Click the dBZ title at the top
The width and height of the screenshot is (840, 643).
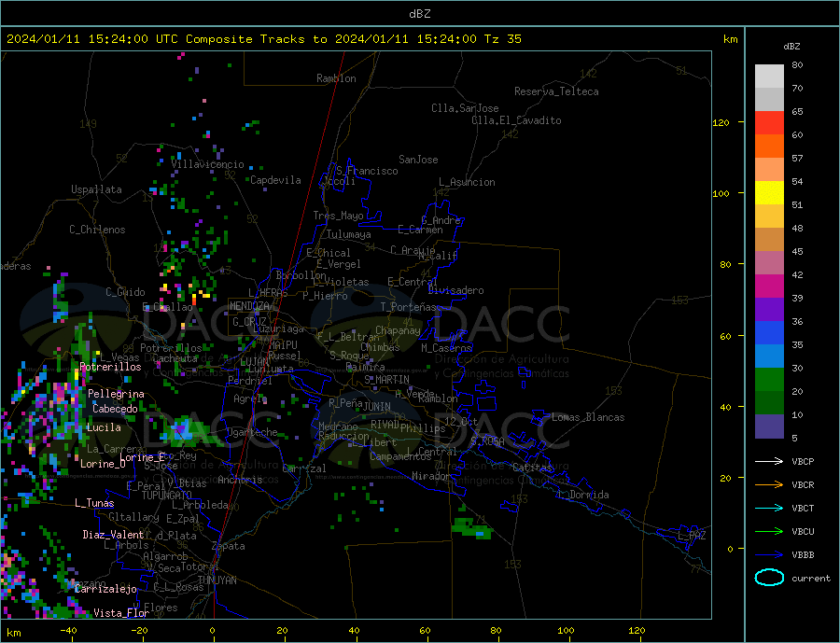pos(419,14)
